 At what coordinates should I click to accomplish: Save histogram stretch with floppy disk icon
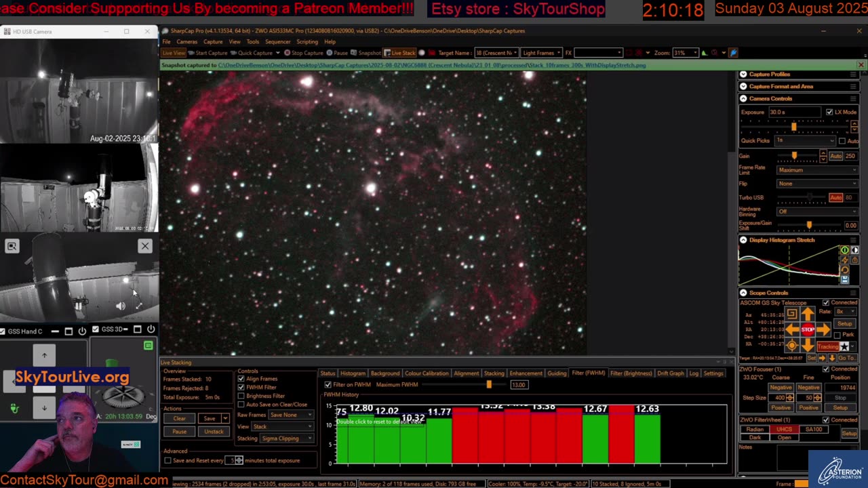coord(844,279)
